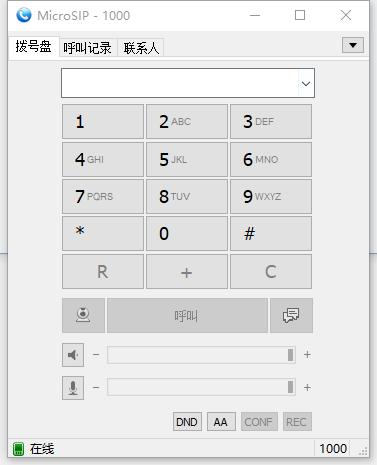The height and width of the screenshot is (465, 377).
Task: Mute the speaker with the speaker icon
Action: click(73, 355)
